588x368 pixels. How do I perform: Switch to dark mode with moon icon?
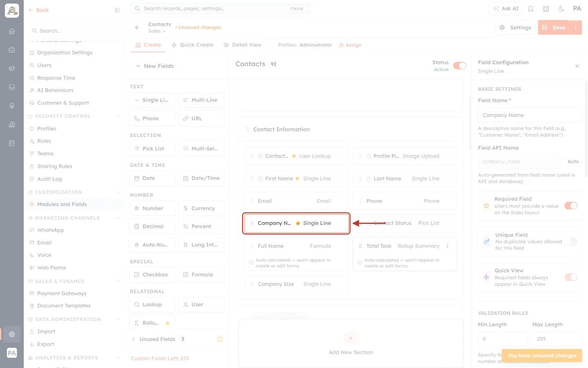pyautogui.click(x=561, y=9)
